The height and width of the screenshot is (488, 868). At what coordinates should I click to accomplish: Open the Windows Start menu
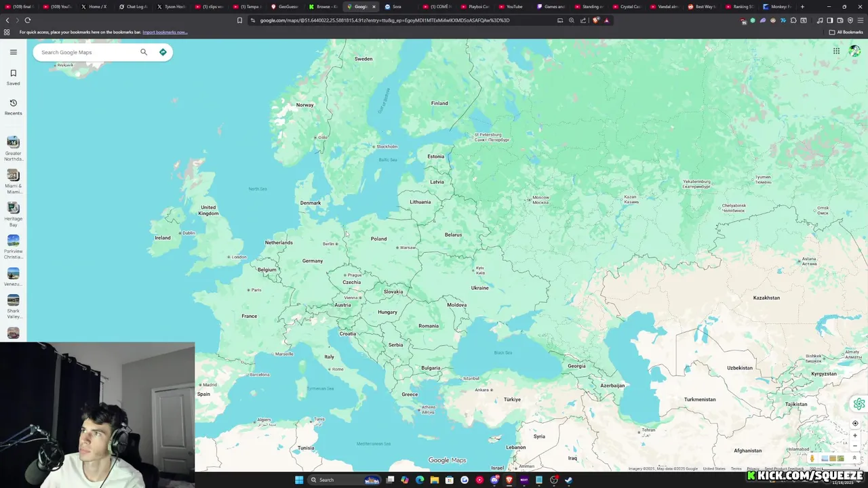pyautogui.click(x=299, y=480)
